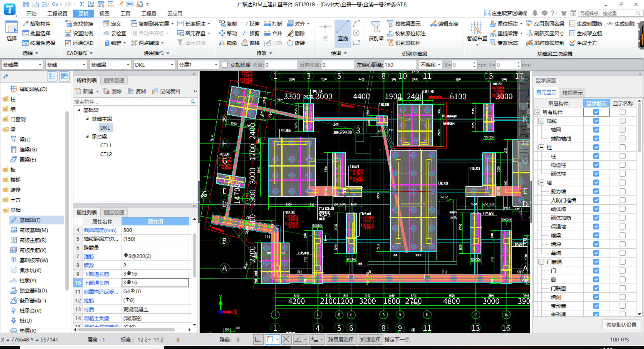Click the 新建 new component button

click(x=87, y=91)
